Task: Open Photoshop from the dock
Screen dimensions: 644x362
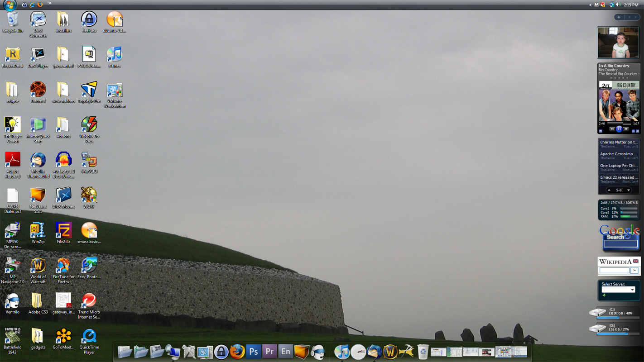Action: (253, 352)
